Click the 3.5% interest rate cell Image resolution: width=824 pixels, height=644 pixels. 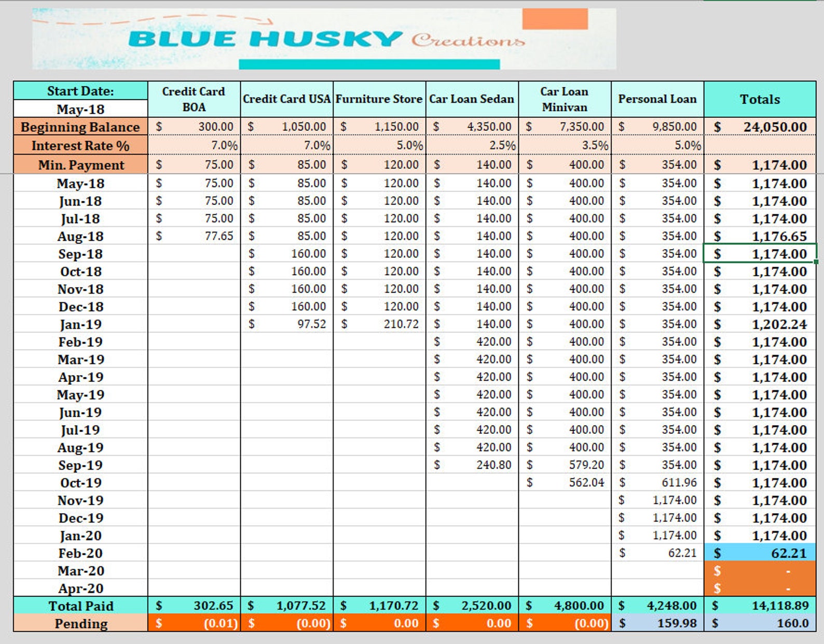[x=565, y=145]
